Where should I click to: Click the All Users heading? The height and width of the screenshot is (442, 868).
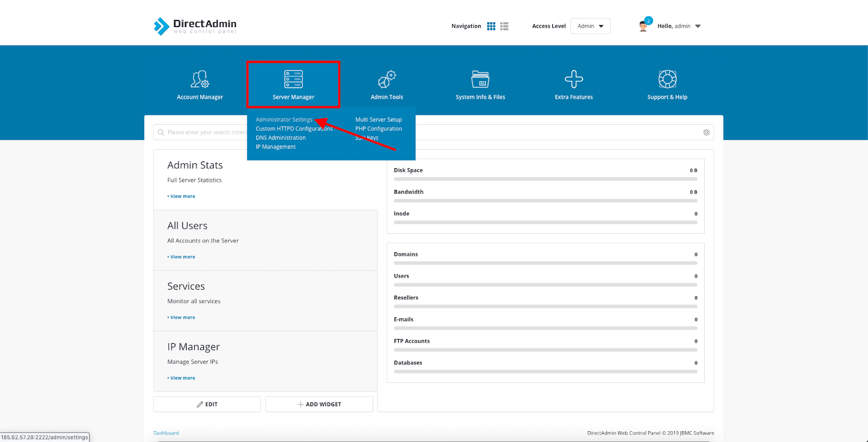187,226
